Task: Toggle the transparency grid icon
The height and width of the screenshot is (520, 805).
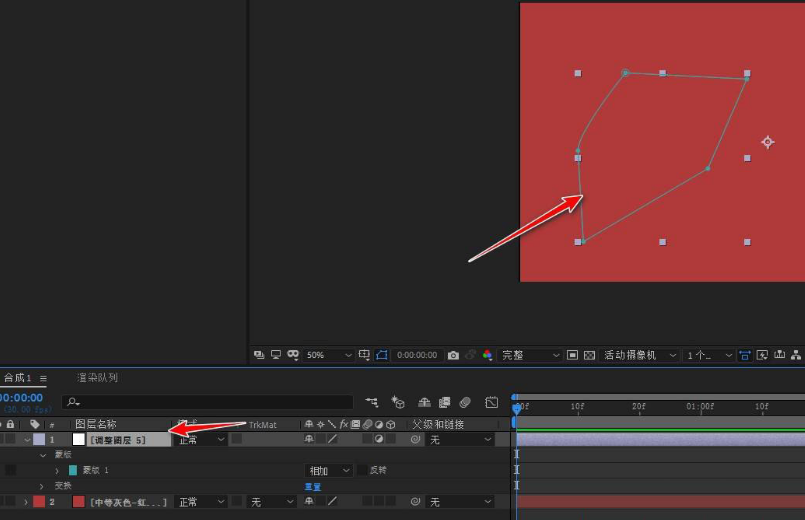Action: point(589,355)
